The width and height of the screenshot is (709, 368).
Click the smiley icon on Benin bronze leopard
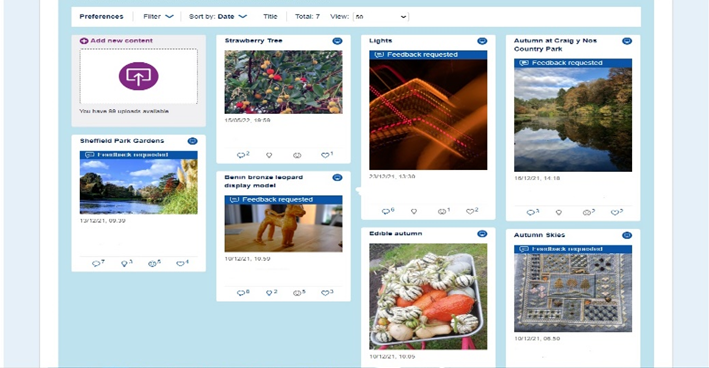[297, 293]
